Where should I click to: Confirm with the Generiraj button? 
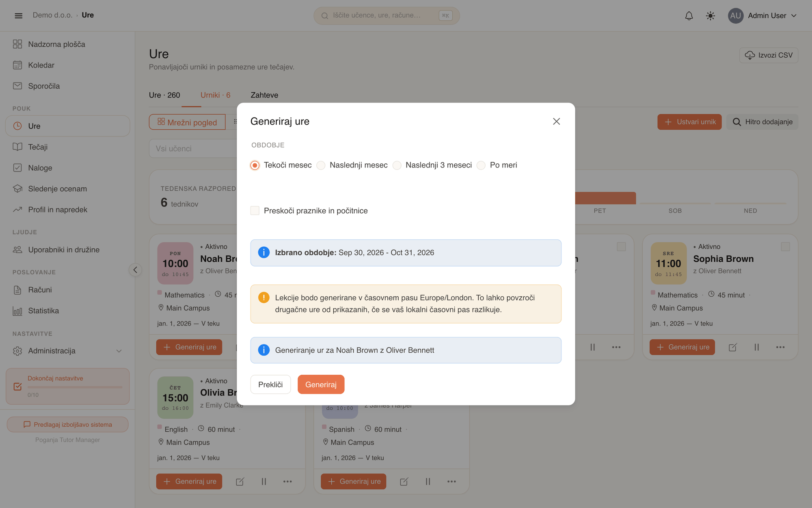click(x=321, y=384)
